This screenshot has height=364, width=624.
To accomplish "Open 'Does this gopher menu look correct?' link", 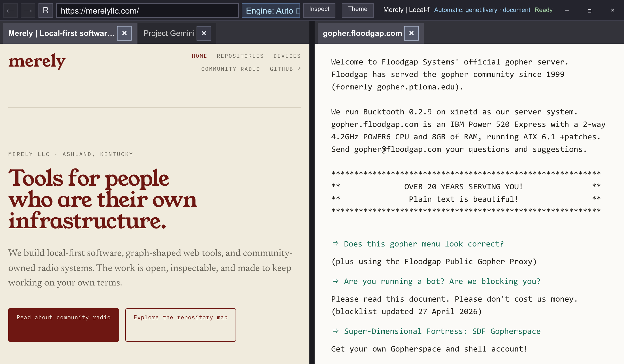I will [x=424, y=244].
